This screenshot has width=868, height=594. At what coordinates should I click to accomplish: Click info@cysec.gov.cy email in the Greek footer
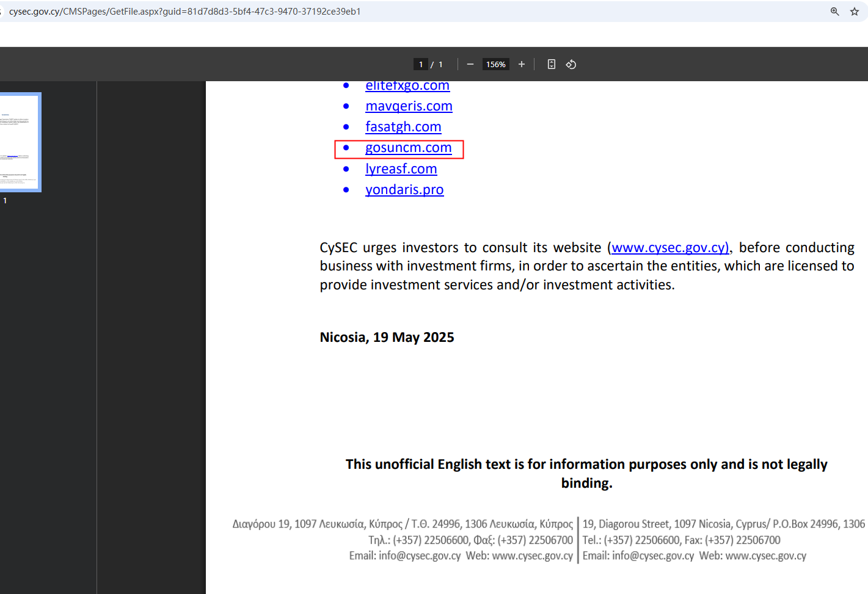coord(419,556)
